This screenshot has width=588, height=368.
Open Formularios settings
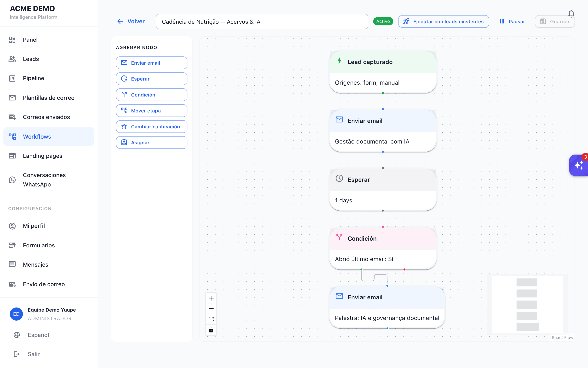click(x=49, y=245)
